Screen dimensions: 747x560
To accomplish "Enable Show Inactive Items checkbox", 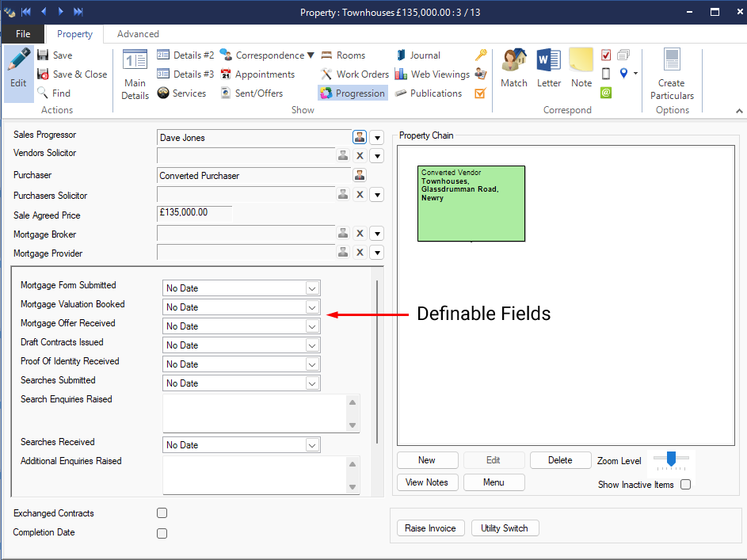I will click(685, 484).
